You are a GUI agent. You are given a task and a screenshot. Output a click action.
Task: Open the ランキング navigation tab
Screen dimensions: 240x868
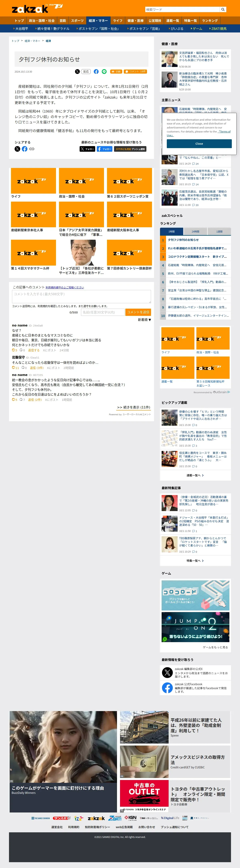(210, 21)
